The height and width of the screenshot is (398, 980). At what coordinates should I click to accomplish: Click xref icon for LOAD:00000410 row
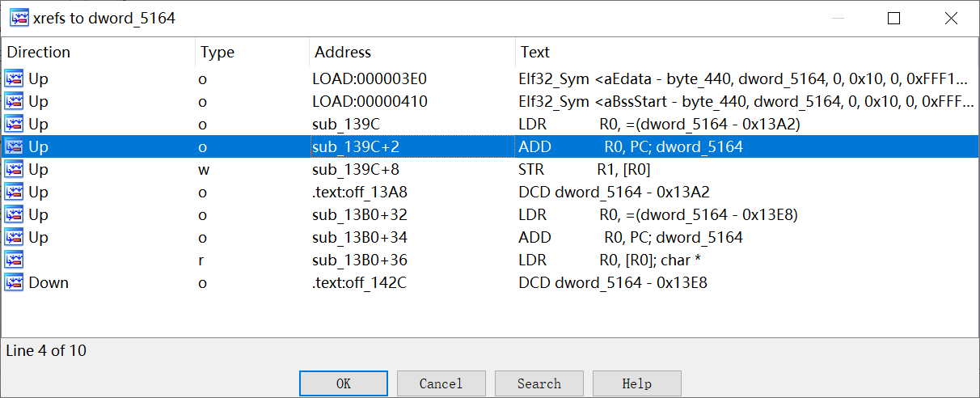click(14, 102)
